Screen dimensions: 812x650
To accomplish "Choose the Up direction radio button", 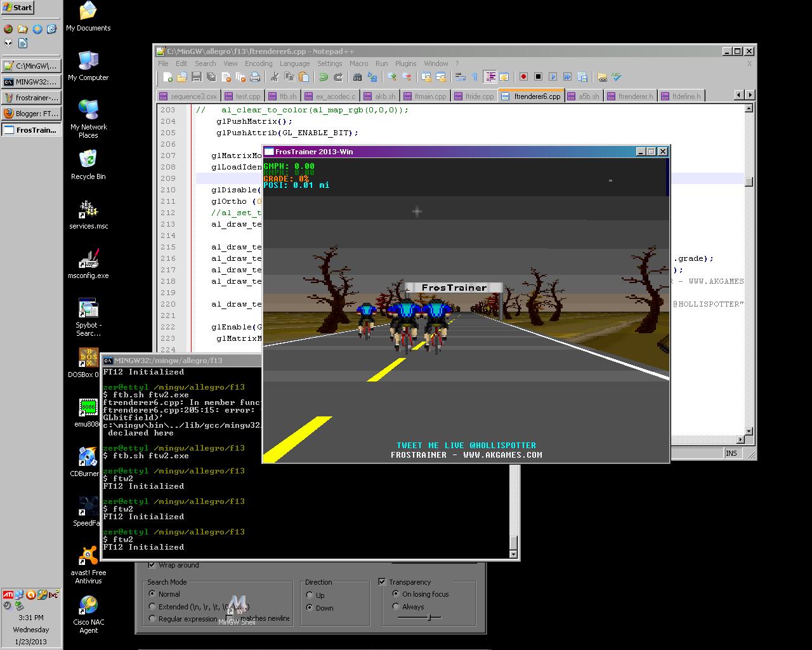I will (x=310, y=595).
